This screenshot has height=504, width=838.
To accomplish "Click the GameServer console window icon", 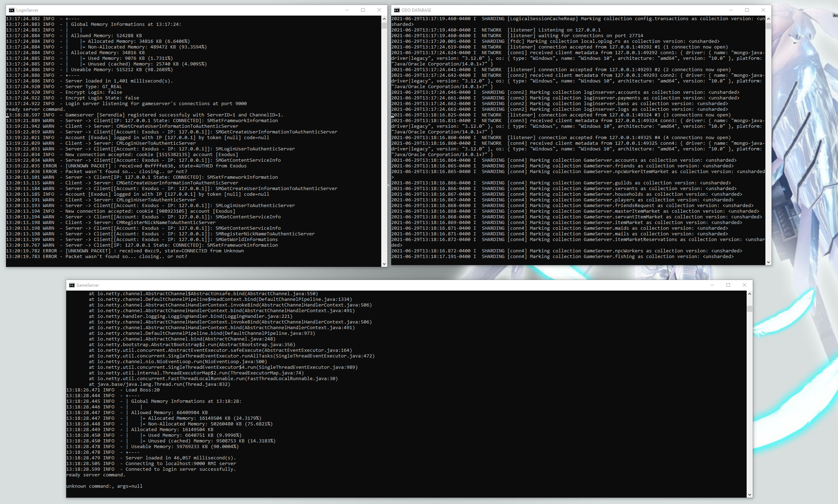I will click(x=72, y=285).
